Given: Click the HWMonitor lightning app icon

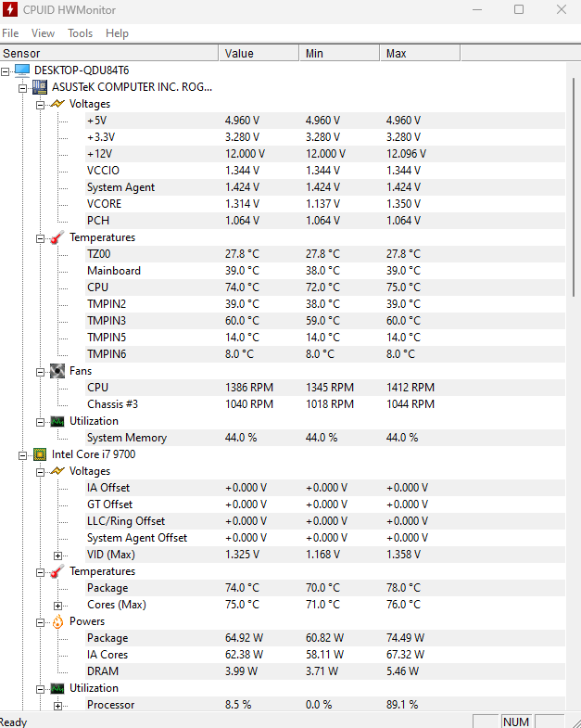Looking at the screenshot, I should click(10, 9).
